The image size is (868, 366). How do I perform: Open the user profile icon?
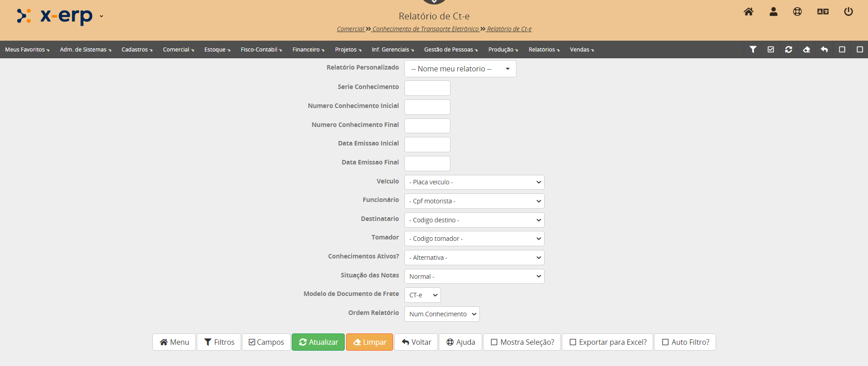pyautogui.click(x=773, y=12)
